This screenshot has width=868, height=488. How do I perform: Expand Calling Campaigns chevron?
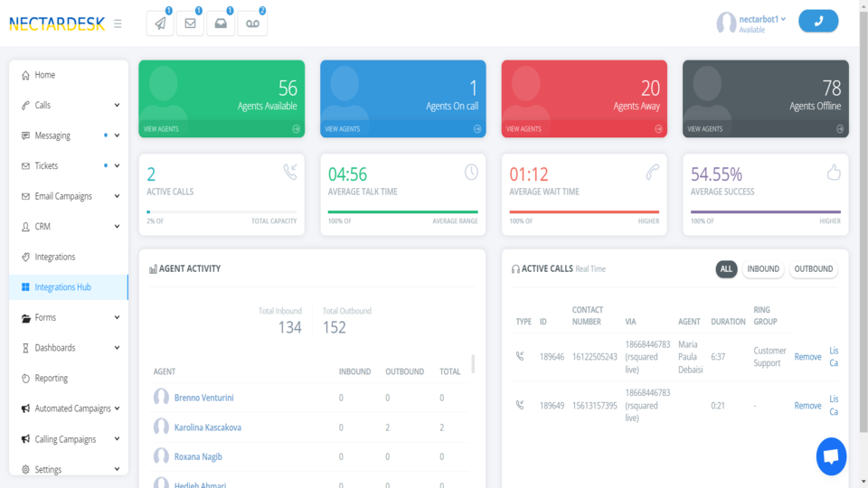(117, 439)
